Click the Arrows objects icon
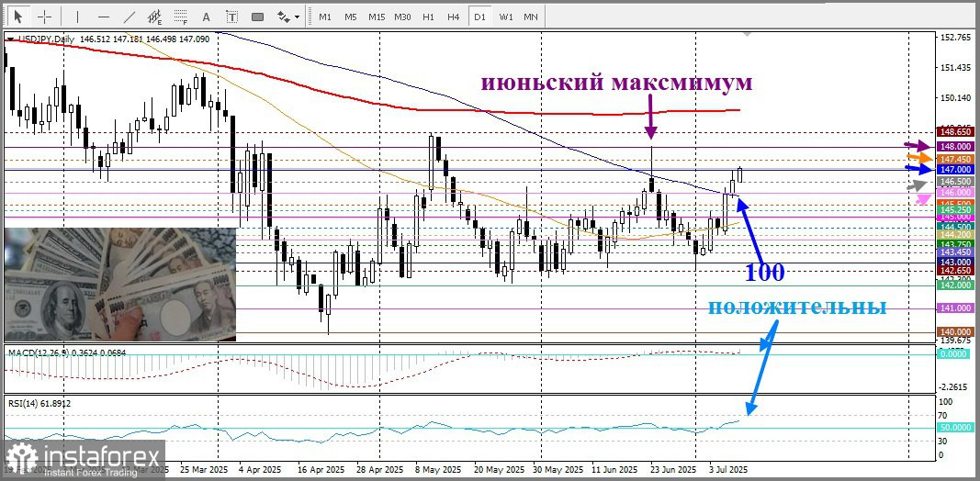Image resolution: width=980 pixels, height=481 pixels. 283,17
